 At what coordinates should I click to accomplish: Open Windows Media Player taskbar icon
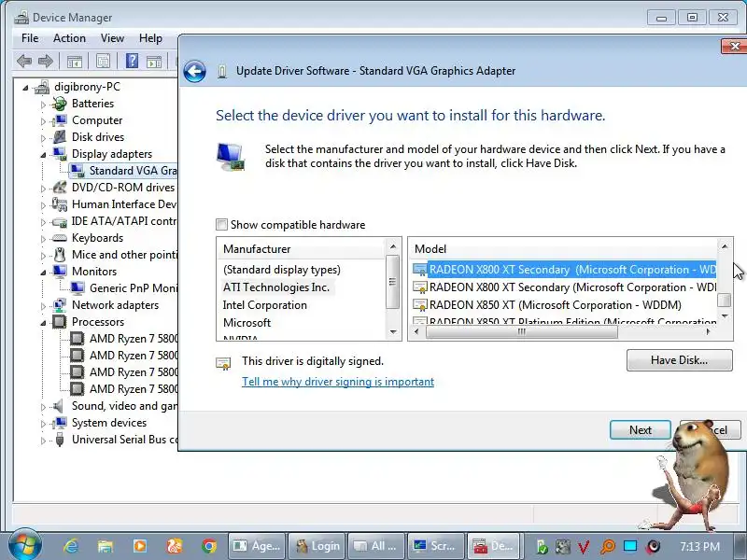point(139,546)
